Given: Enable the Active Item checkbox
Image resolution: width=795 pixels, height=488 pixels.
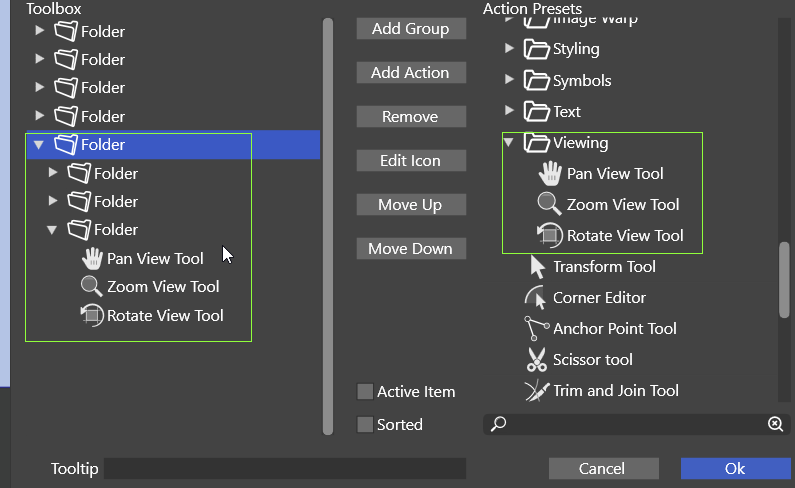Looking at the screenshot, I should coord(365,392).
